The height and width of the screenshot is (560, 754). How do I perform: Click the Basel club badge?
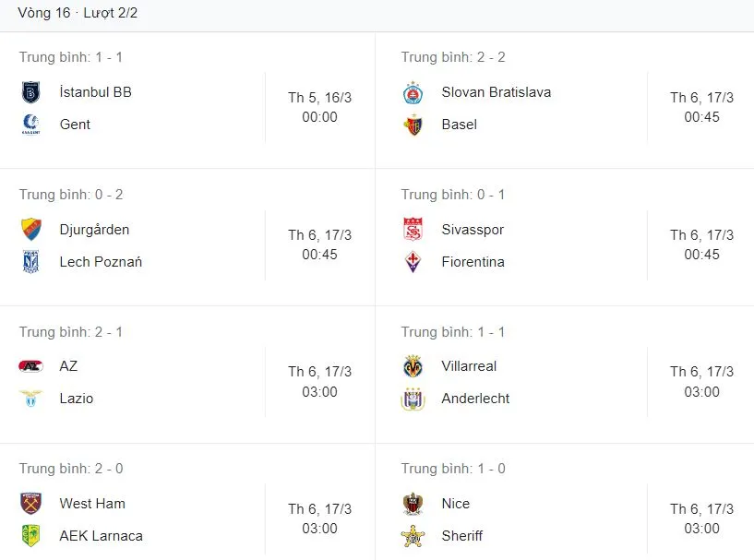(x=413, y=125)
